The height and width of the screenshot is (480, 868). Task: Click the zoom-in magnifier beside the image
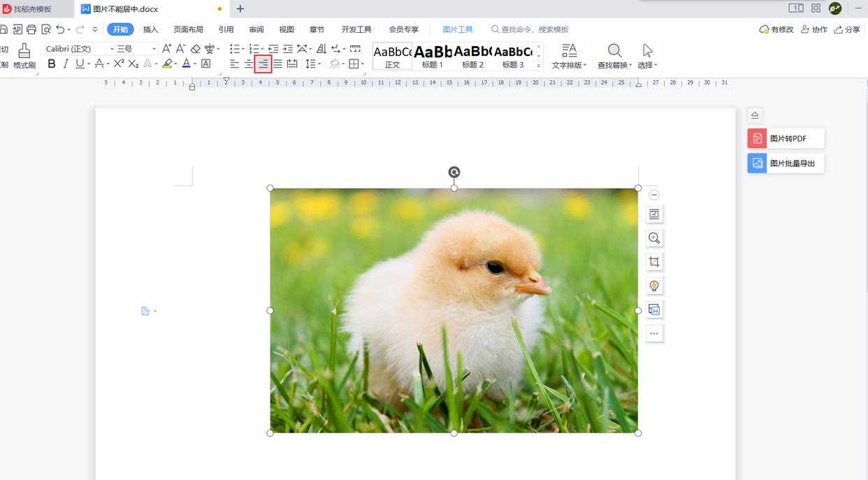point(654,238)
